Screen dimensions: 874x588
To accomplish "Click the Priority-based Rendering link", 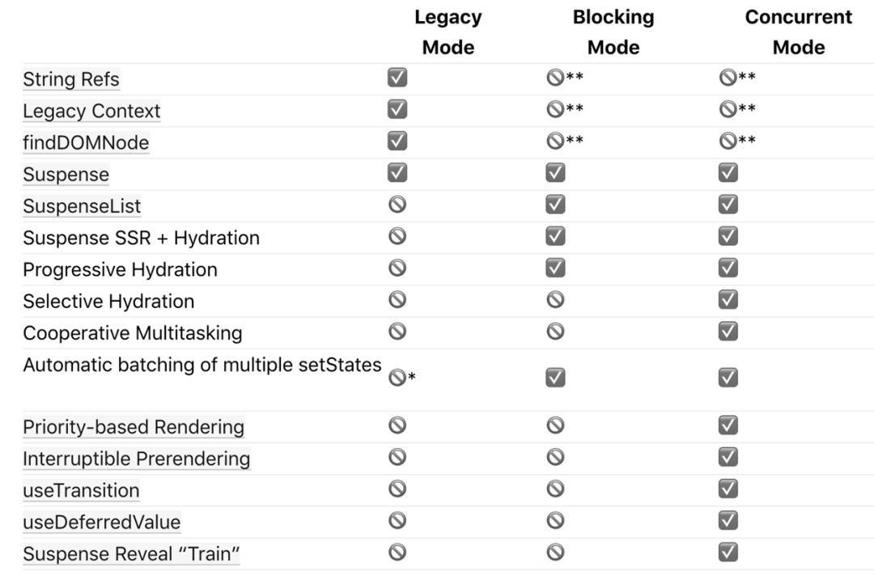I will [x=134, y=427].
